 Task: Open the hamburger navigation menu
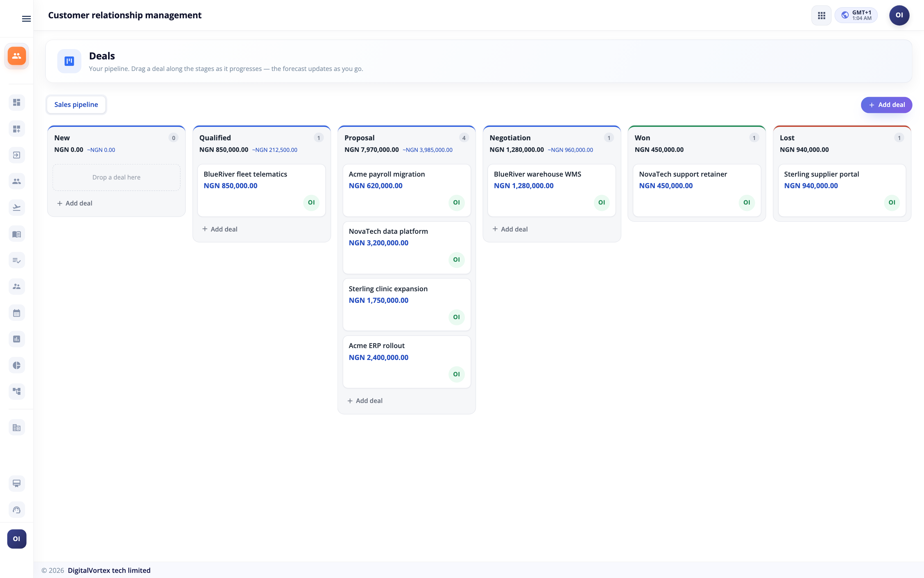click(x=26, y=19)
